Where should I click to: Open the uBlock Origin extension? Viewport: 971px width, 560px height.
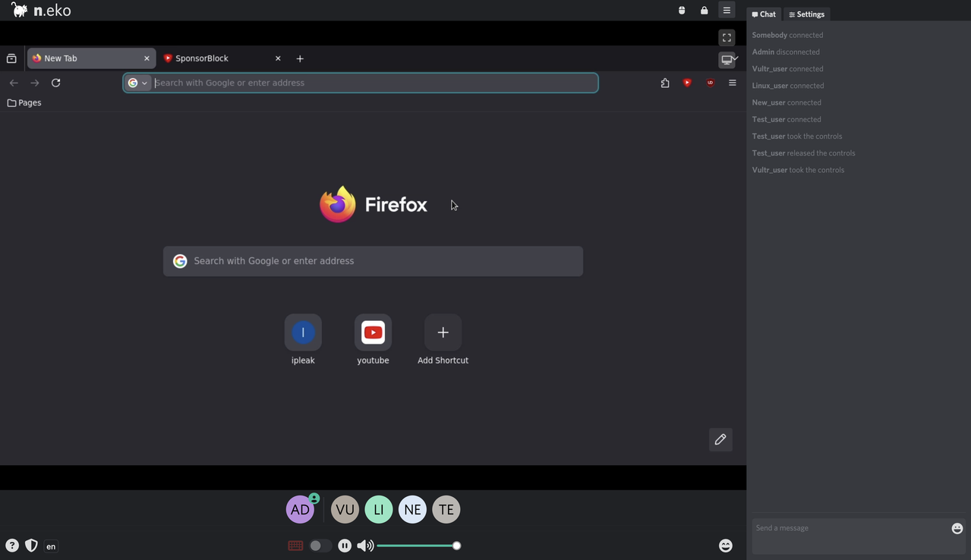710,83
